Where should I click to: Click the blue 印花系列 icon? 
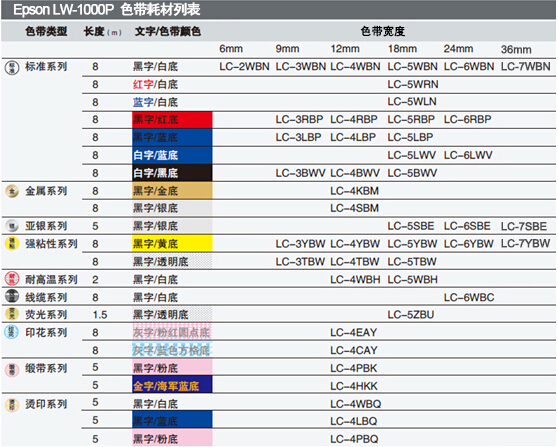click(11, 332)
